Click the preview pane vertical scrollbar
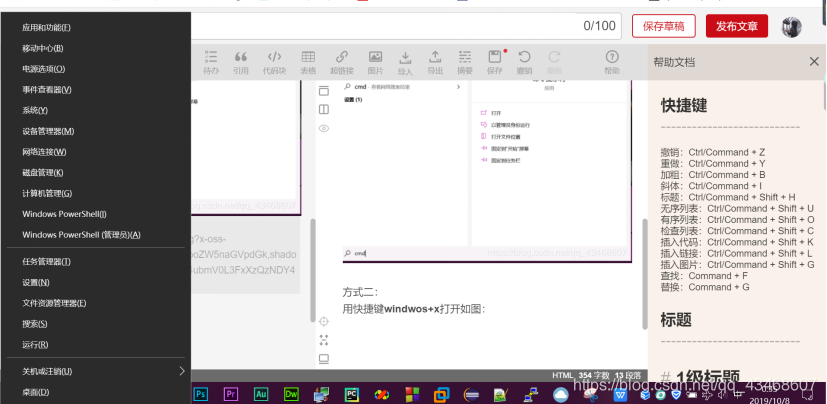Viewport: 827px width, 404px height. pos(645,274)
